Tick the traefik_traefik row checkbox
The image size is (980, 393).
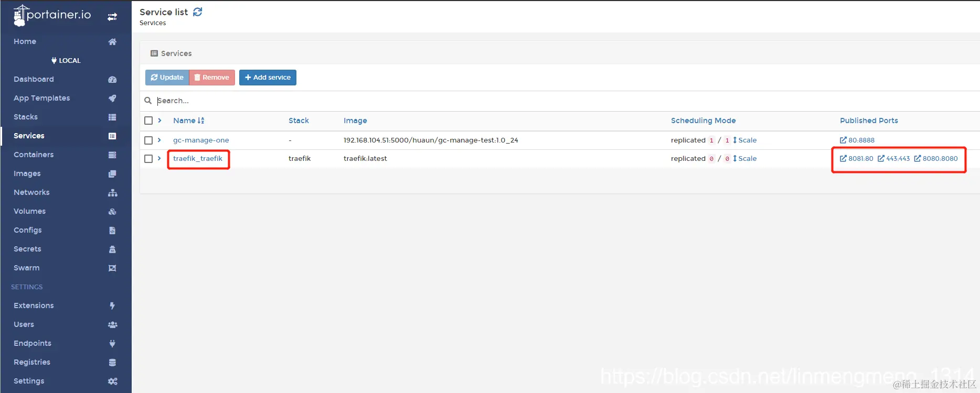[148, 159]
